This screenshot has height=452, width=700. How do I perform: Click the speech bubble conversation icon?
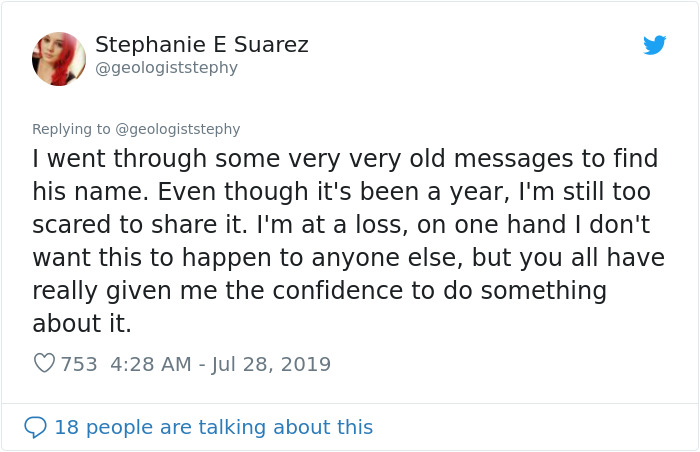35,428
